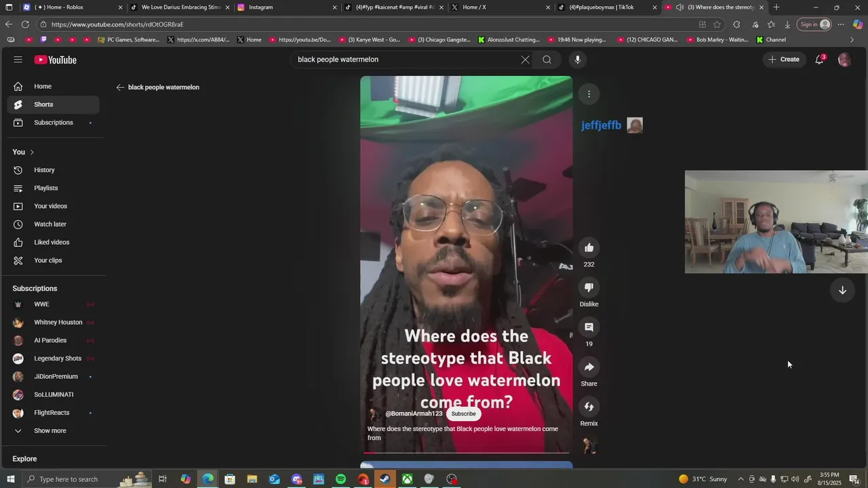Open tab actions menu at tab strip start
This screenshot has height=488, width=868.
(x=9, y=7)
